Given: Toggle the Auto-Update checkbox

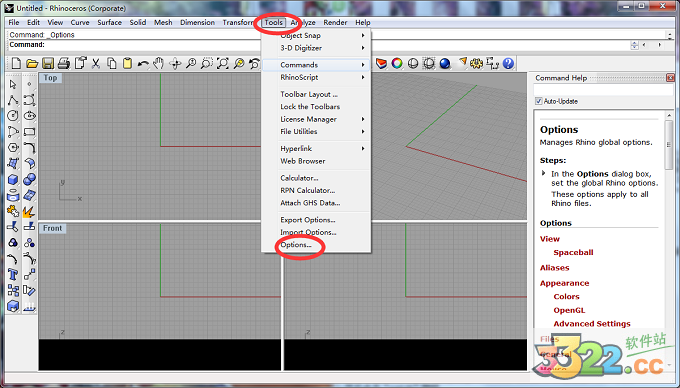Looking at the screenshot, I should pyautogui.click(x=539, y=101).
